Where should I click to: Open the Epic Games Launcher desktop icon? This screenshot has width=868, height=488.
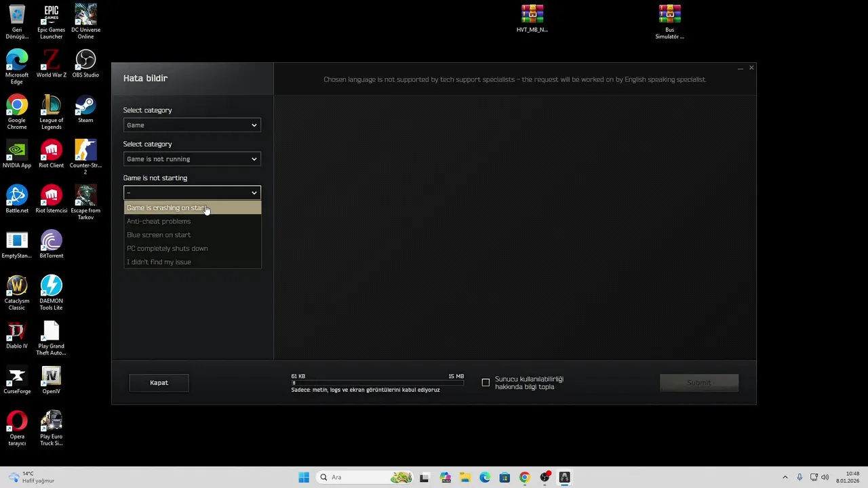click(x=51, y=22)
